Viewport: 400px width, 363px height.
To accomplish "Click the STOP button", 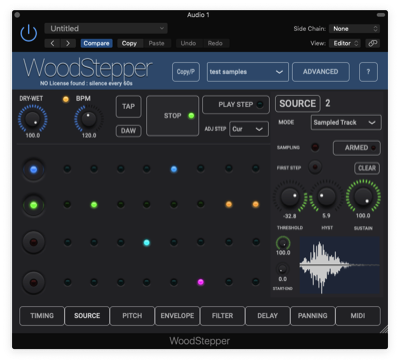I will [x=172, y=116].
